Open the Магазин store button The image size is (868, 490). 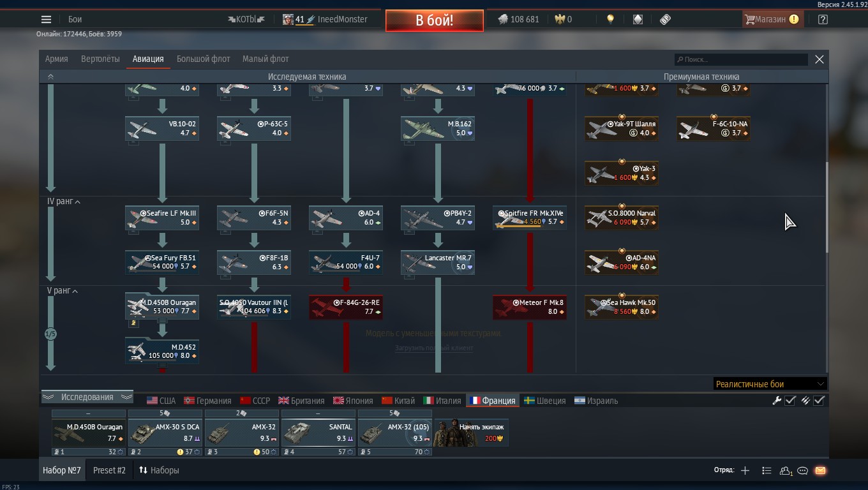tap(771, 19)
